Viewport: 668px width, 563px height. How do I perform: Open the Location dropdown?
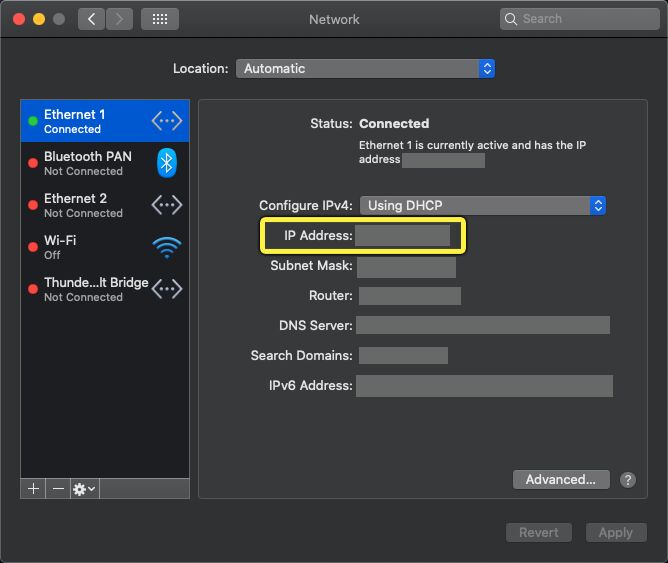(x=365, y=69)
